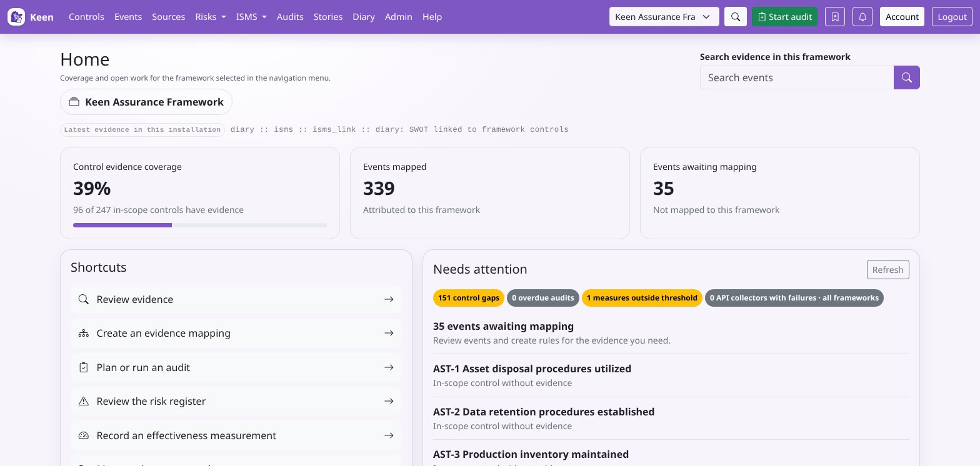The image size is (980, 466).
Task: Open the Help menu item
Action: click(432, 17)
